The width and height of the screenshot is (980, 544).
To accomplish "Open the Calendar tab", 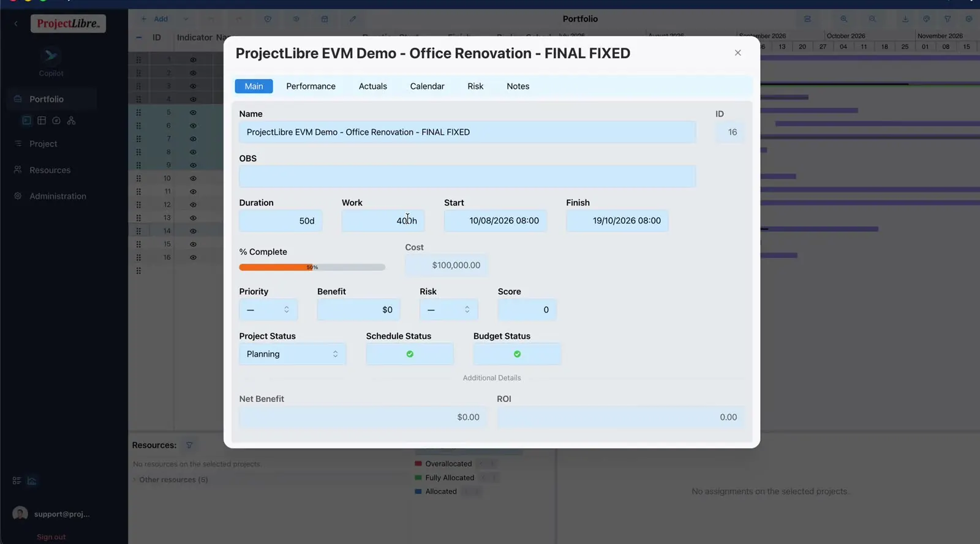I will pos(427,86).
